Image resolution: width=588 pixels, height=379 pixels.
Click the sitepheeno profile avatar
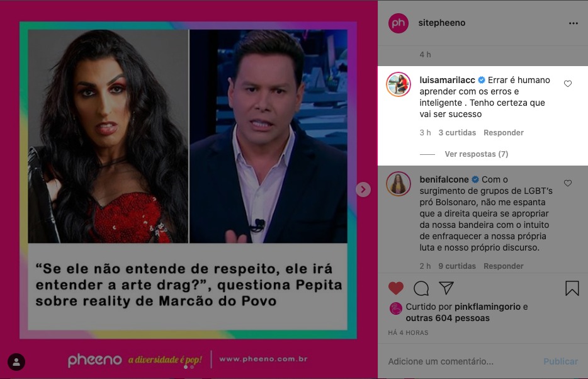tap(399, 23)
